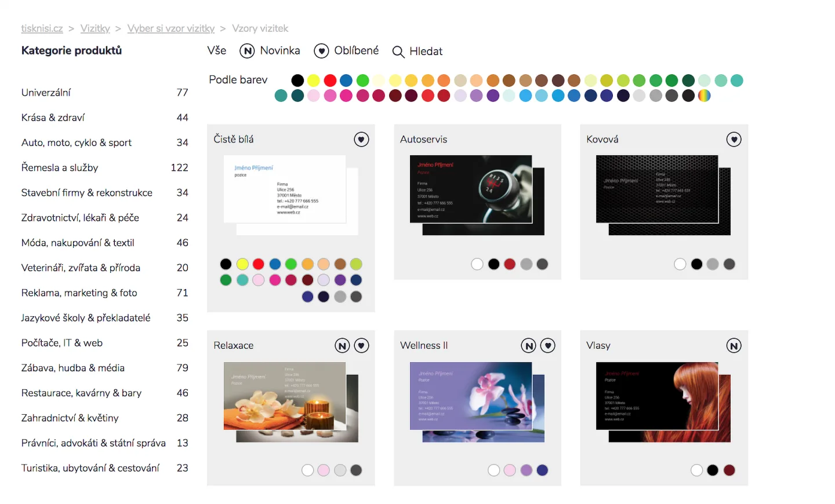Favorite the Čistě bílá template heart icon
The image size is (835, 504).
[x=361, y=140]
